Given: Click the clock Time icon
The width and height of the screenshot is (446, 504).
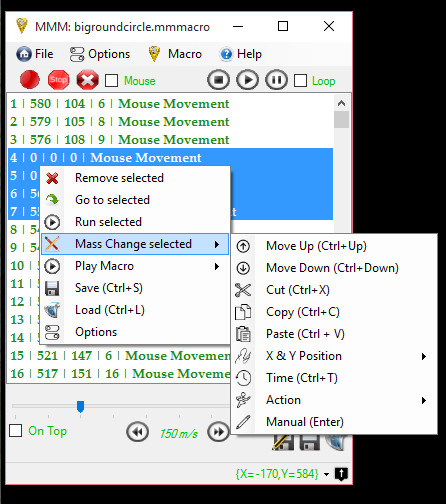Looking at the screenshot, I should coord(243,378).
